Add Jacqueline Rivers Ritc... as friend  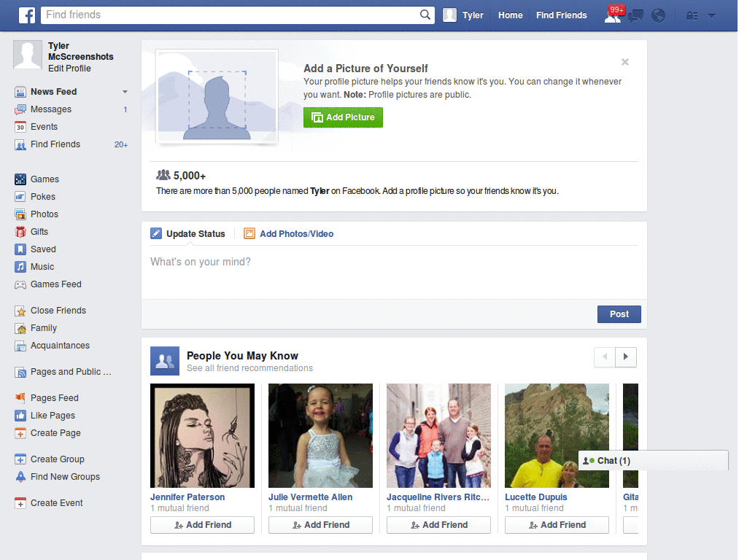(x=438, y=525)
